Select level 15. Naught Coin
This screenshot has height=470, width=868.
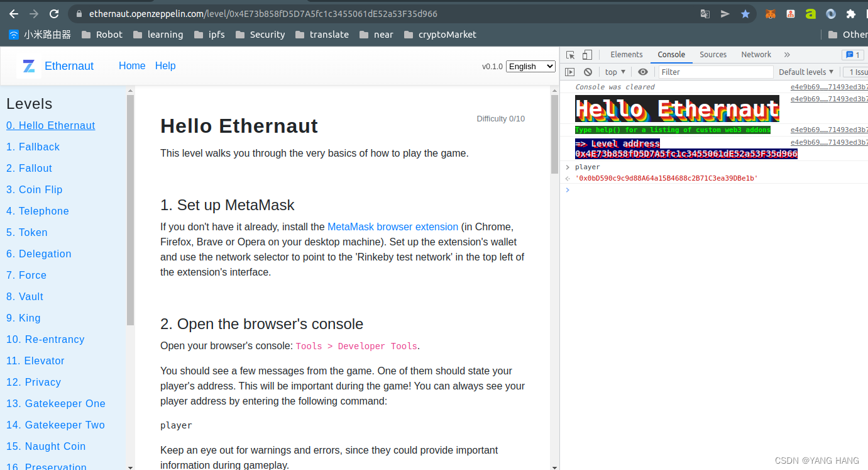(46, 446)
